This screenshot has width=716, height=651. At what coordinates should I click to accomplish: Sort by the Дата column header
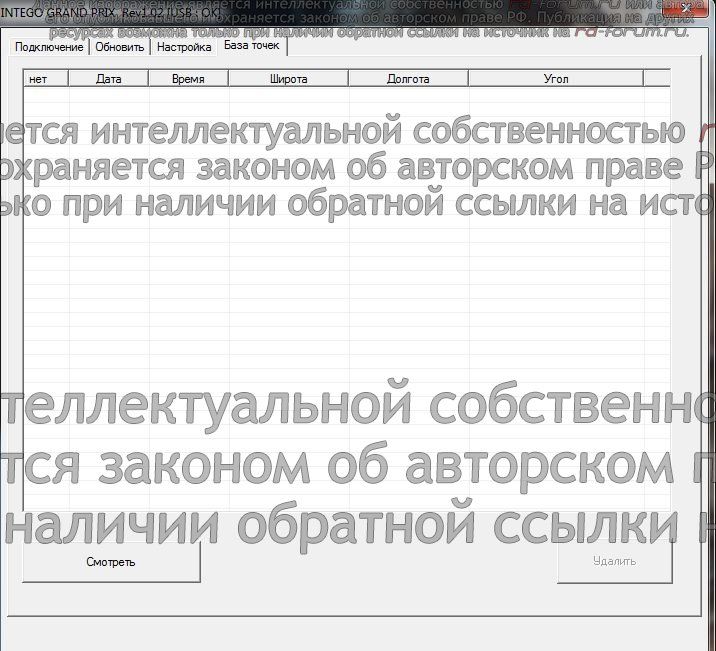[108, 78]
